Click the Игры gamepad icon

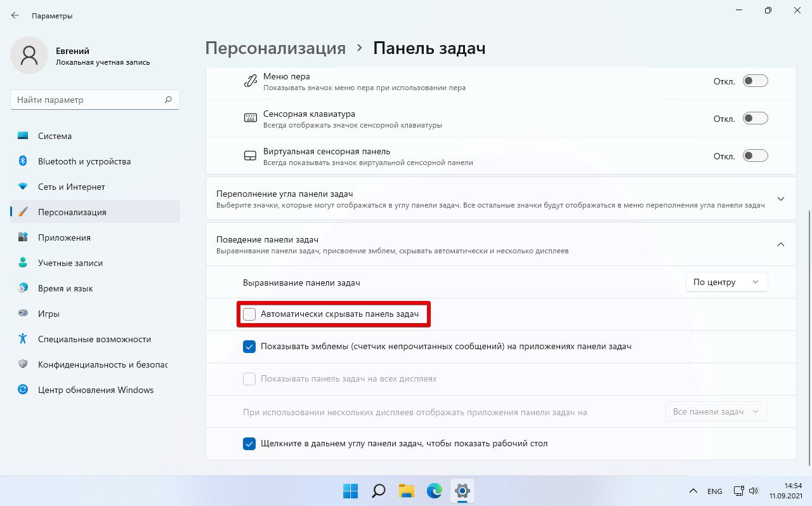(x=23, y=314)
